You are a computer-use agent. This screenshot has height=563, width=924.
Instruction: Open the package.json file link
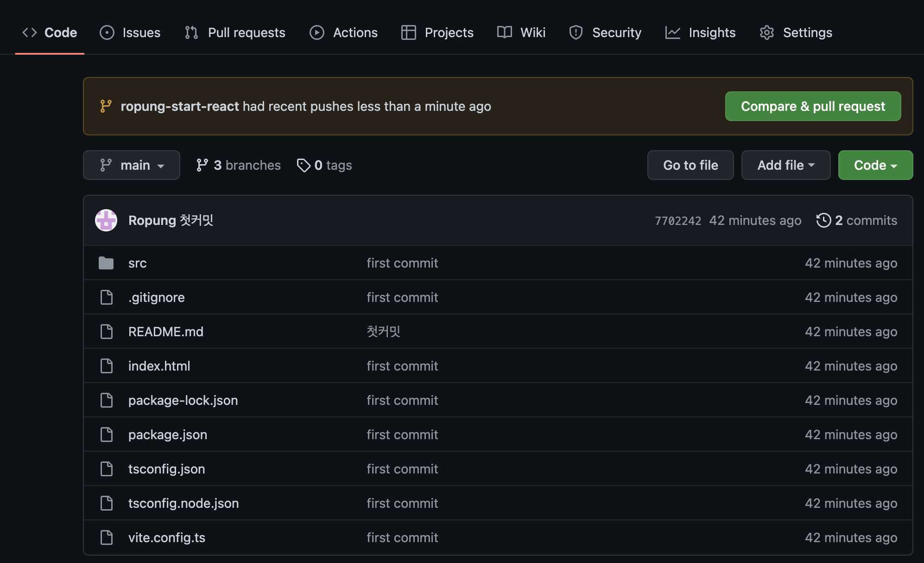coord(168,435)
